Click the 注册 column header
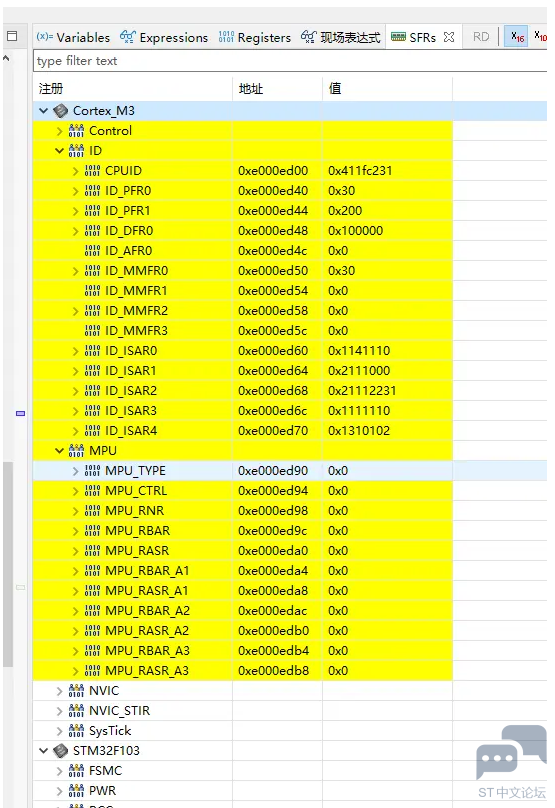555x808 pixels. [x=51, y=89]
